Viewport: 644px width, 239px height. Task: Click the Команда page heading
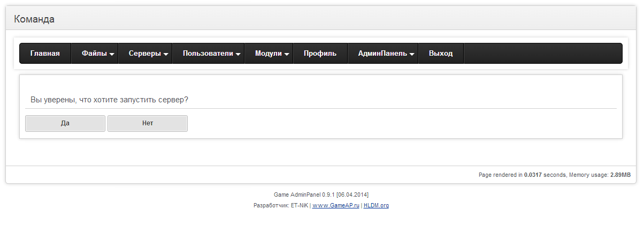[x=34, y=19]
